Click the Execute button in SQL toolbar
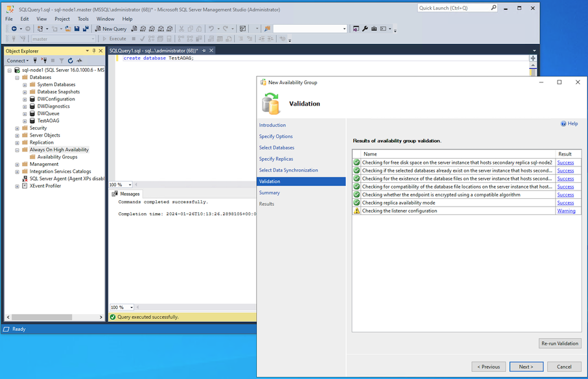Viewport: 588px width, 379px height. (x=114, y=39)
